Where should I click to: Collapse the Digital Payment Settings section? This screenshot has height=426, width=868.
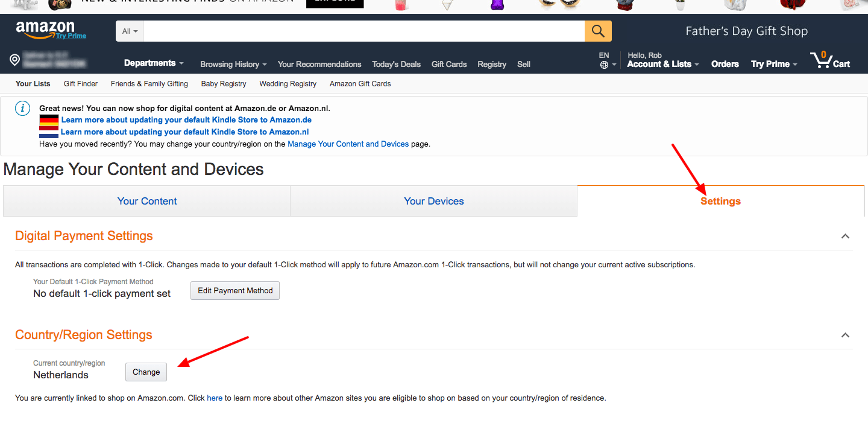845,236
